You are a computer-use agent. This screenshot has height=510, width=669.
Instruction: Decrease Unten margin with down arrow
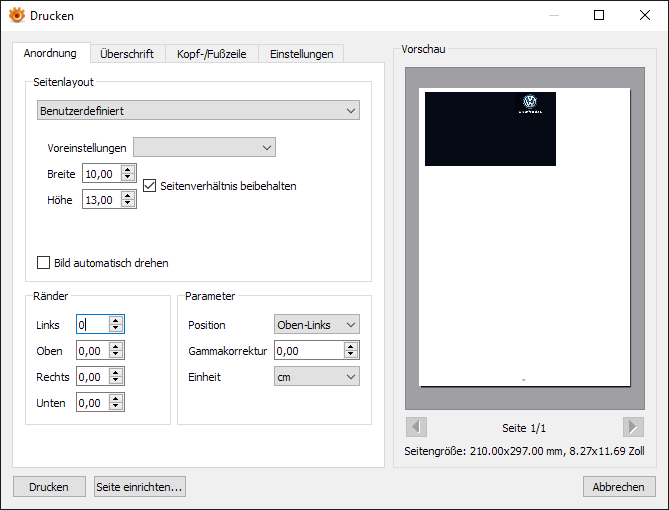116,407
